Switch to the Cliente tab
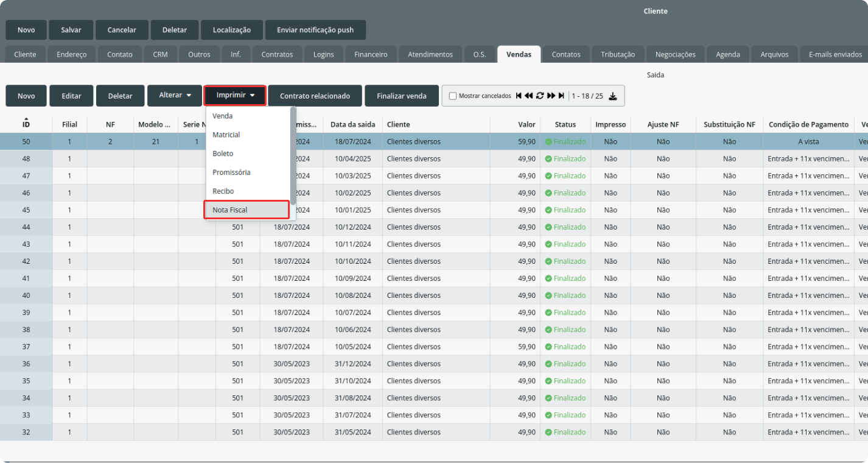The height and width of the screenshot is (463, 868). tap(25, 54)
